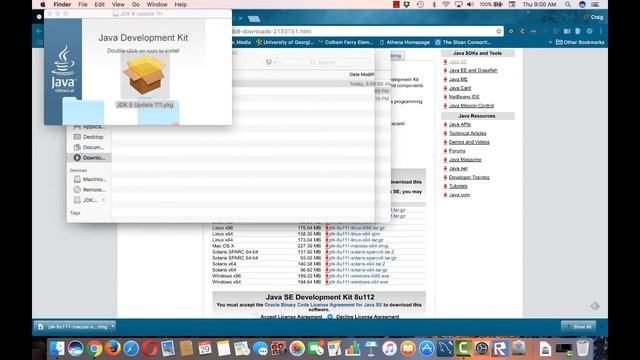Image resolution: width=640 pixels, height=360 pixels.
Task: Open the Finder menu in the menu bar
Action: [62, 4]
